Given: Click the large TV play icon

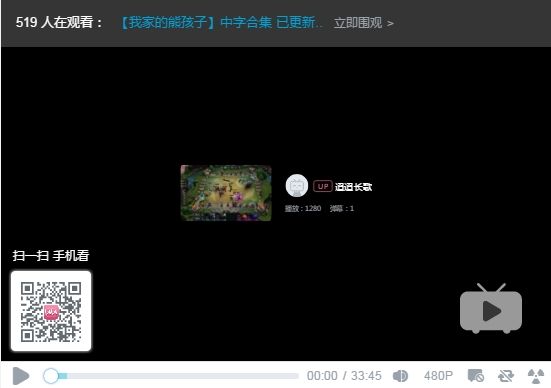Looking at the screenshot, I should [491, 308].
